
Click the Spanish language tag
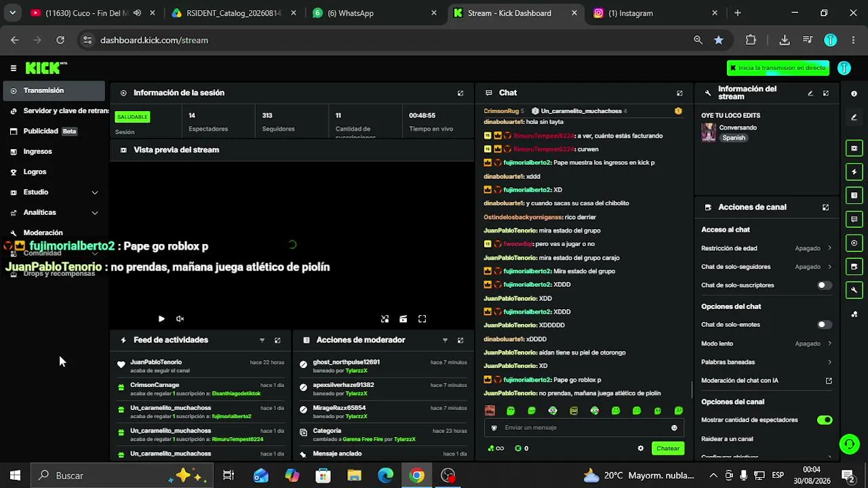[734, 138]
